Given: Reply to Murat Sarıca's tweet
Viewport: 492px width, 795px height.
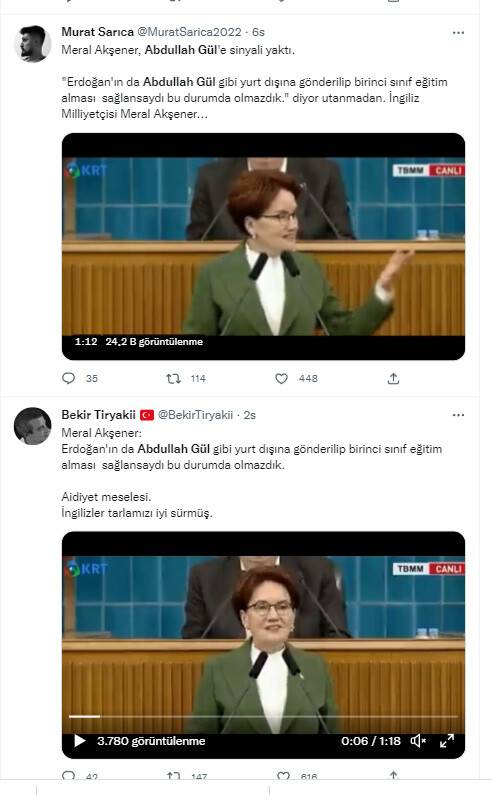Looking at the screenshot, I should pyautogui.click(x=68, y=378).
